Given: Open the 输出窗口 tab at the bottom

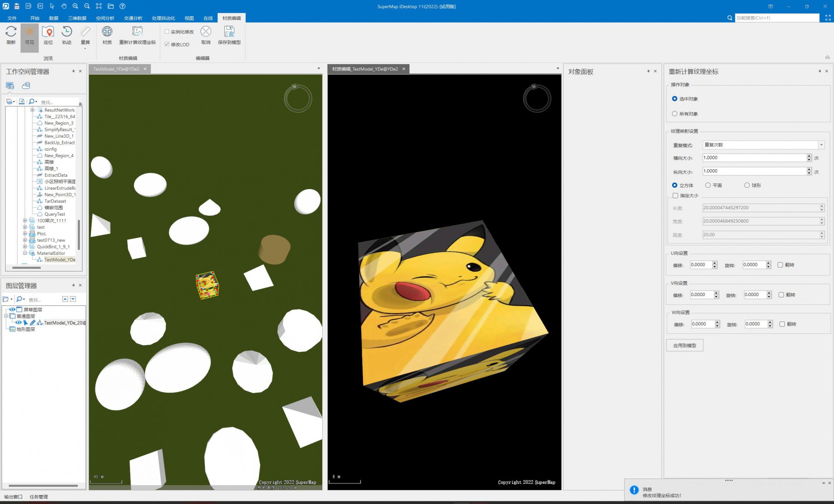Looking at the screenshot, I should pyautogui.click(x=13, y=497).
